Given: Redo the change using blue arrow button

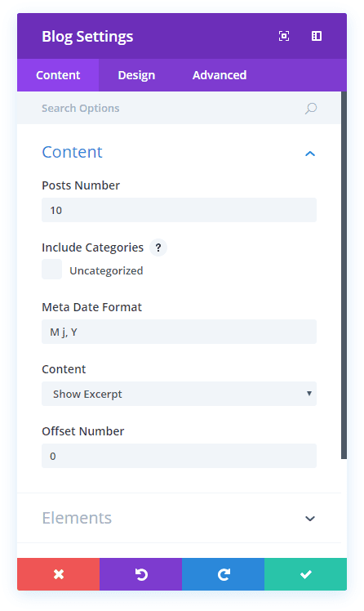Looking at the screenshot, I should (x=224, y=574).
